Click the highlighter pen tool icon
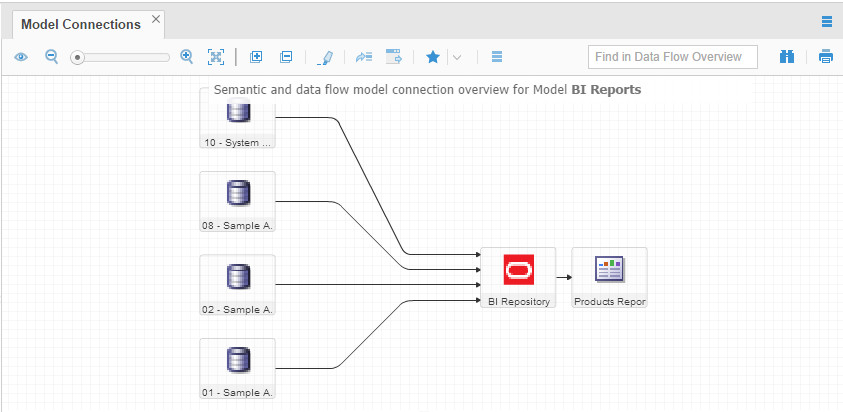The image size is (843, 412). tap(325, 58)
